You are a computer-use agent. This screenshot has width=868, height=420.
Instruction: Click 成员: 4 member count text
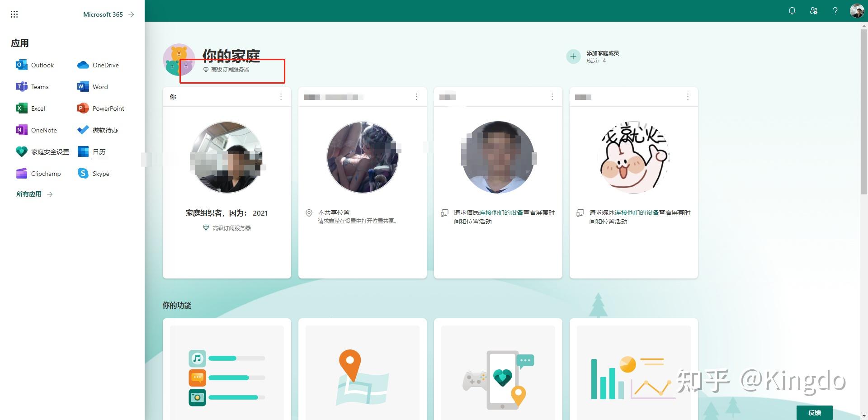596,61
